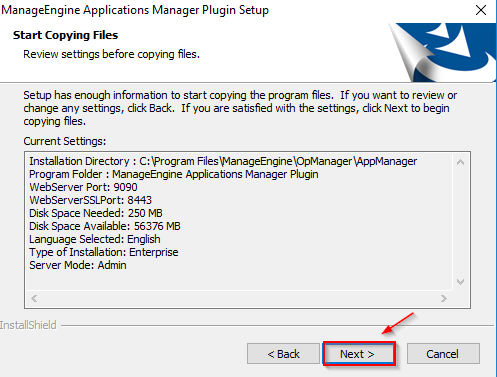
Task: Click the settings box scroll-up arrow
Action: coord(460,162)
